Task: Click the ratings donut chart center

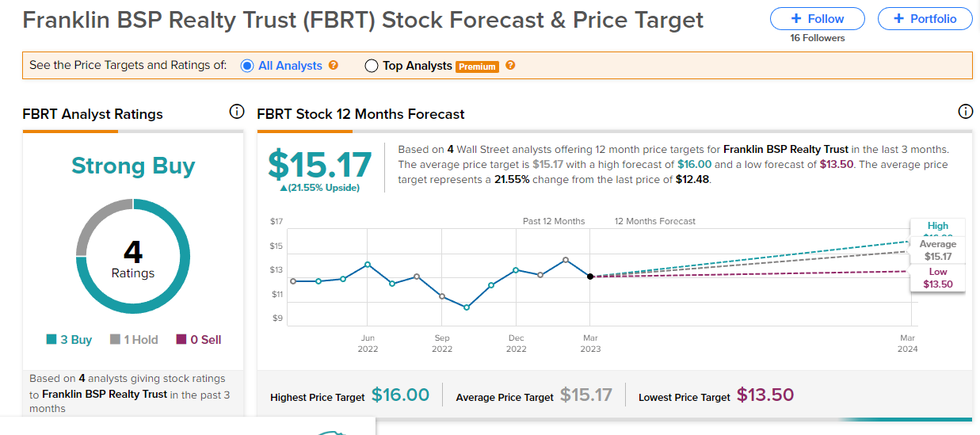Action: (133, 257)
